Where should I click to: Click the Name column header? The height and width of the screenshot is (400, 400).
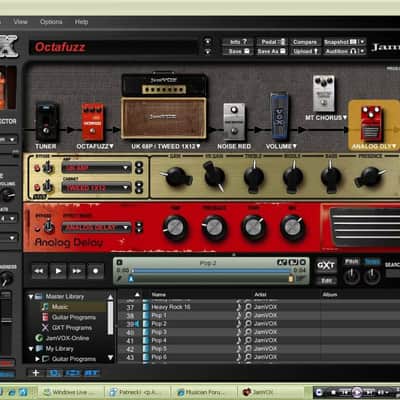(159, 294)
